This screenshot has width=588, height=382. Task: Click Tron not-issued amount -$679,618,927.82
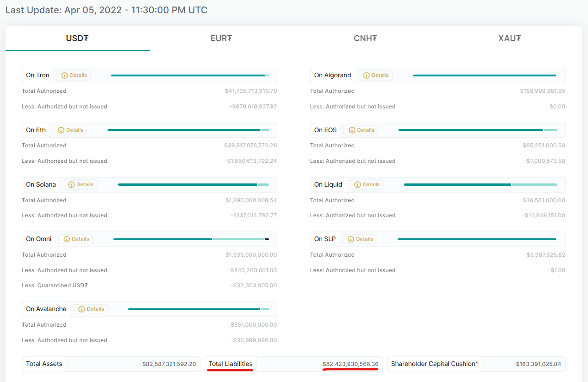point(253,107)
